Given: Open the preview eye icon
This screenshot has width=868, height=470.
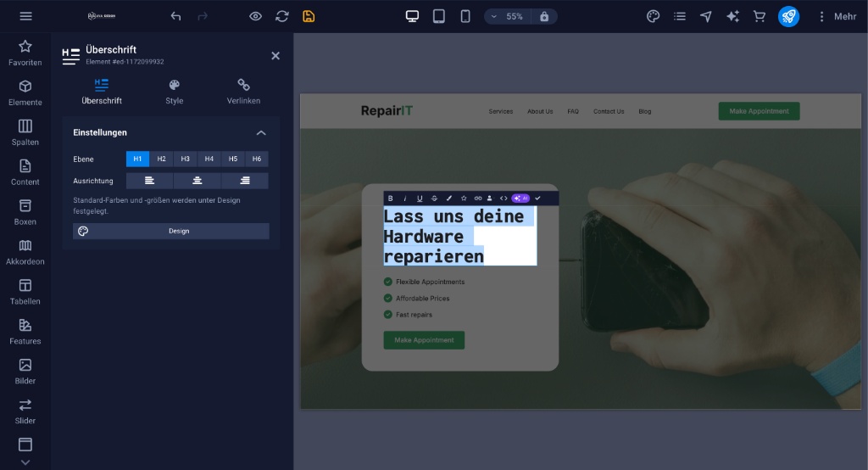Looking at the screenshot, I should [x=255, y=16].
